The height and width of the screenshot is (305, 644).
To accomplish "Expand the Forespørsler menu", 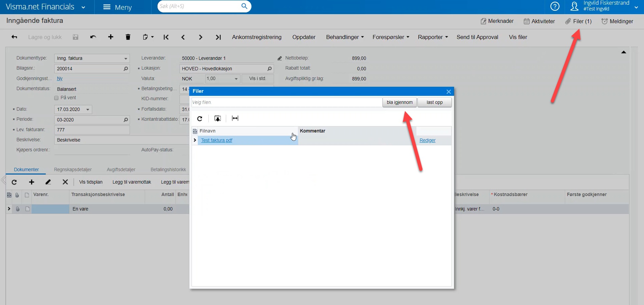I will [391, 37].
